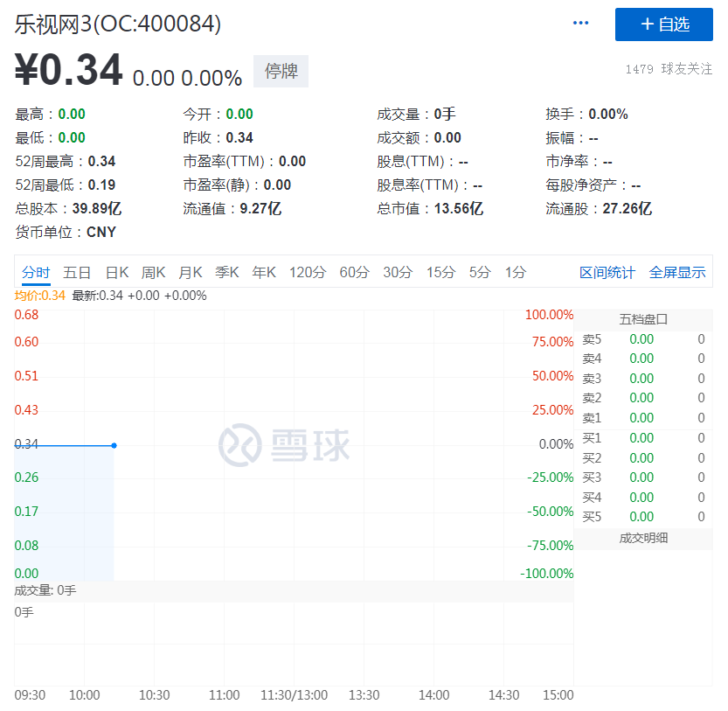Viewport: 728px width, 711px height.
Task: Click the 最新:0.34 latest price label
Action: click(x=139, y=296)
